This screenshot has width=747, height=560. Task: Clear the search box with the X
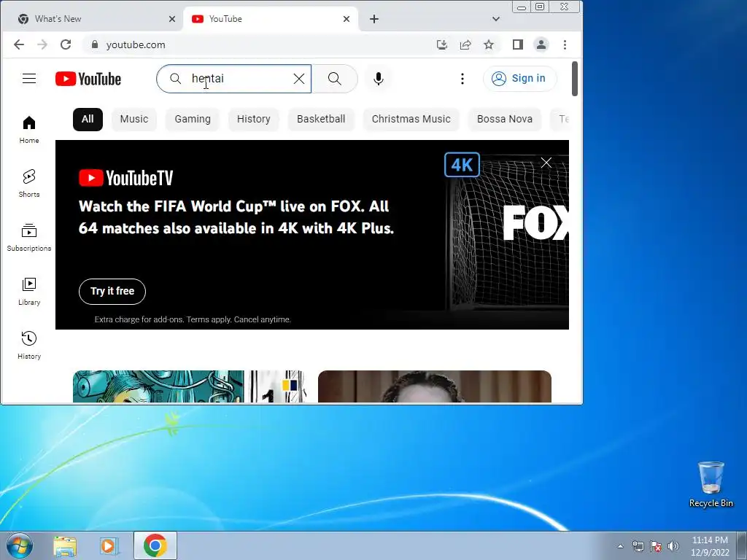(298, 79)
